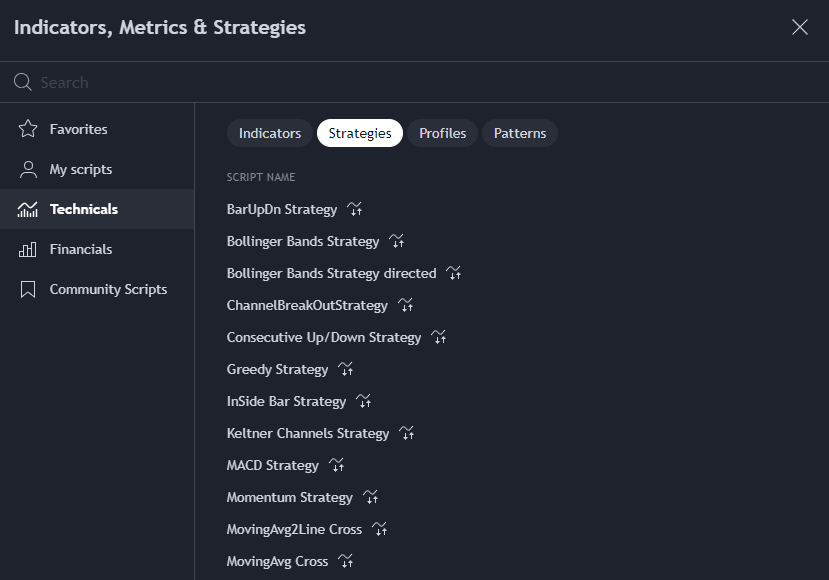Click the strategy icon beside Greedy Strategy
The image size is (829, 580).
tap(346, 369)
